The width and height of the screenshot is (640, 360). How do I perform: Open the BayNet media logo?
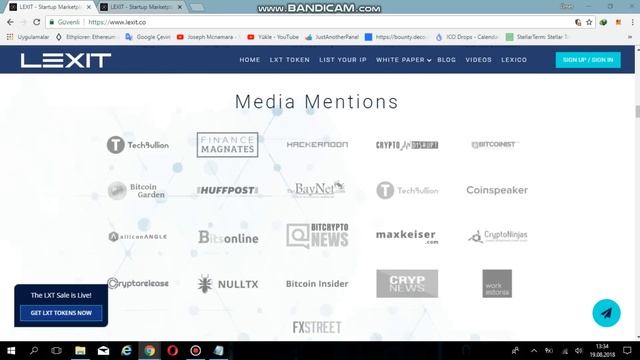tap(316, 189)
